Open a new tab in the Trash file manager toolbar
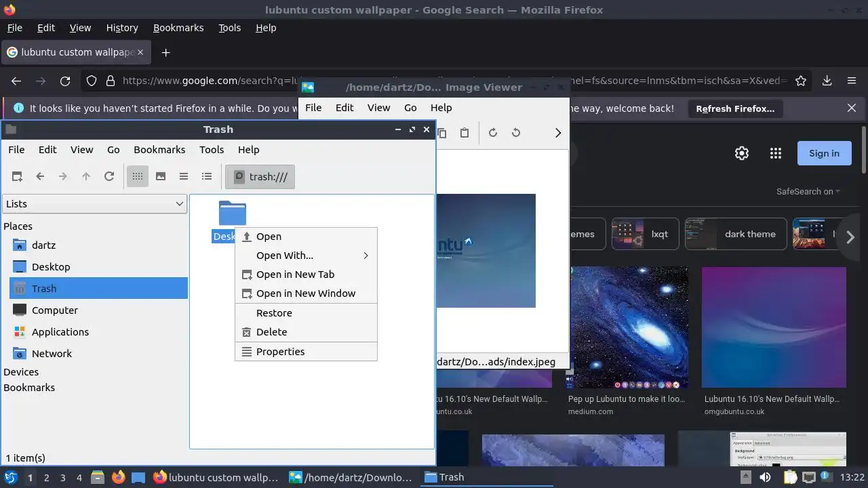This screenshot has width=868, height=488. coord(18,176)
